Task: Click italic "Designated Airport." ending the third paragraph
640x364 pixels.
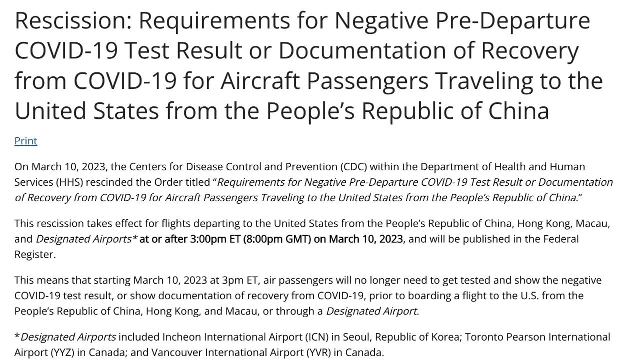Action: coord(372,311)
